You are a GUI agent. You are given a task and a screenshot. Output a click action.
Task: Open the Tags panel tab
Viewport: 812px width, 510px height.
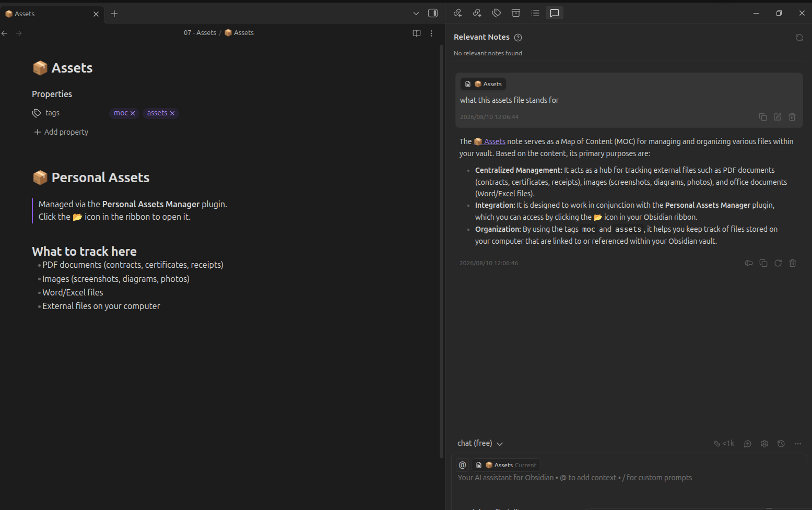pyautogui.click(x=497, y=13)
